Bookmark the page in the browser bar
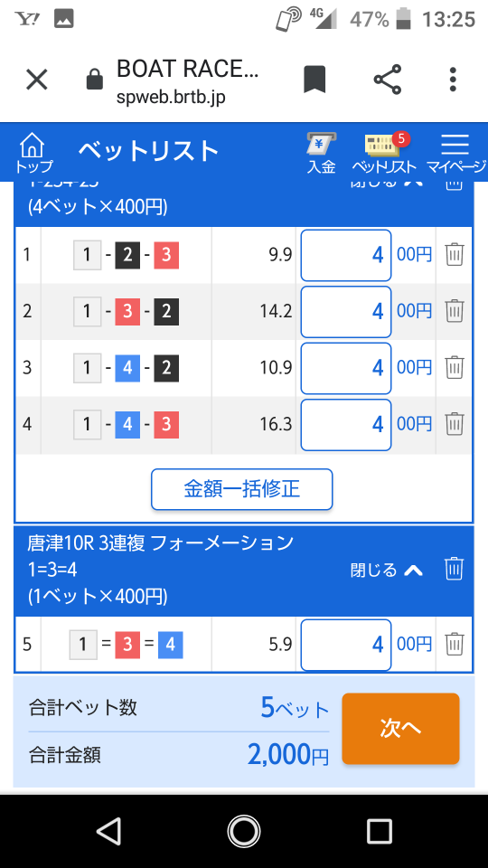 point(314,80)
